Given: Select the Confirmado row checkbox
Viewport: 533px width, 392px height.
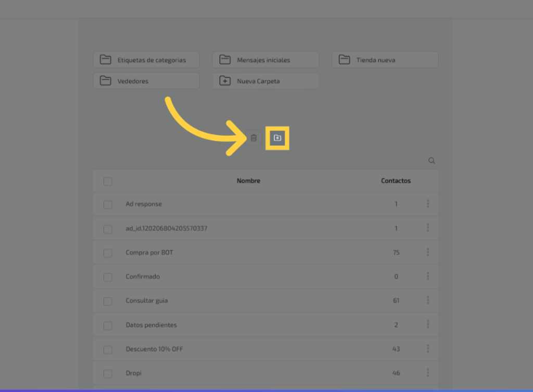Looking at the screenshot, I should (108, 277).
